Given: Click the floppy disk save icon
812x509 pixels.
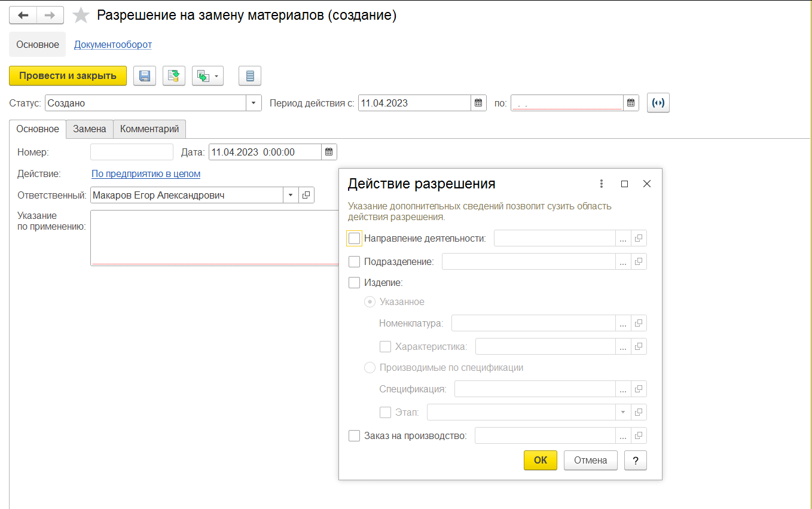Looking at the screenshot, I should (x=144, y=76).
